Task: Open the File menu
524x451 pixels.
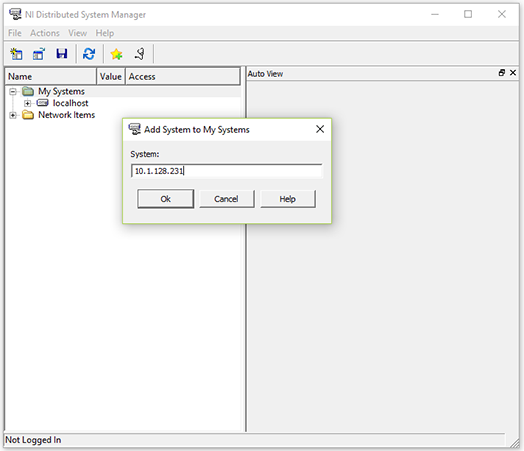Action: coord(15,33)
